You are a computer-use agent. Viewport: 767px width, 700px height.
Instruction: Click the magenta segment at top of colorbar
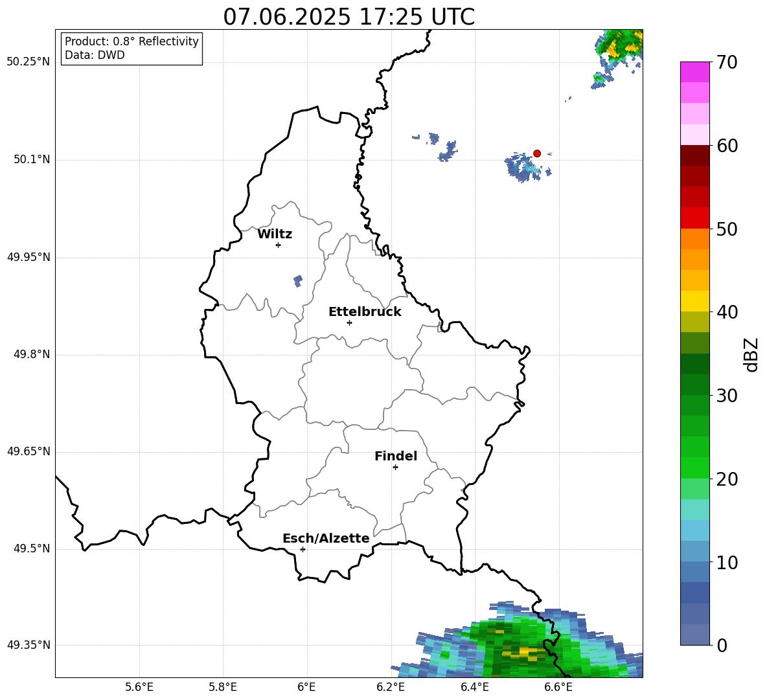coord(695,72)
